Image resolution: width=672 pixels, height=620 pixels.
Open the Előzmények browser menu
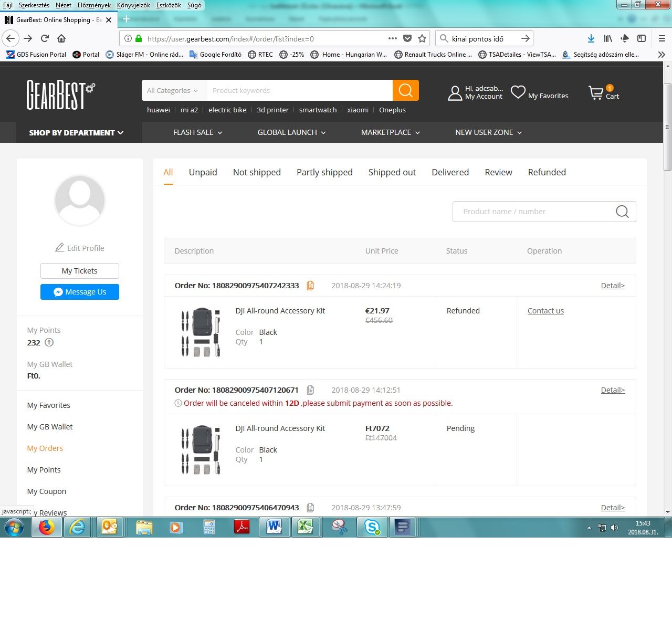pos(94,5)
